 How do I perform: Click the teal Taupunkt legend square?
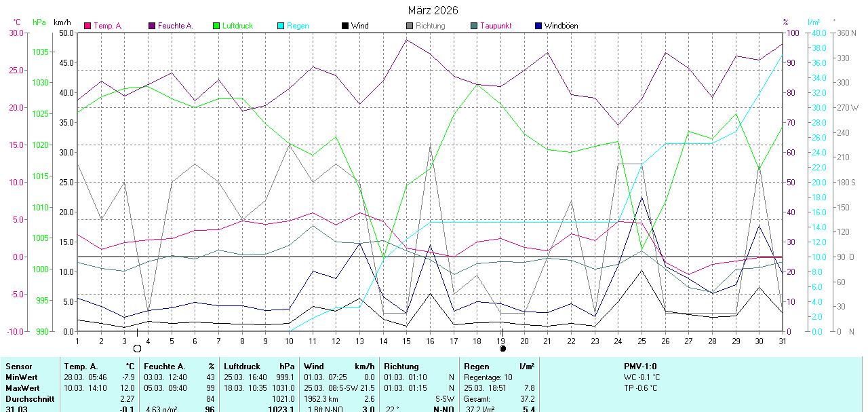(x=474, y=26)
